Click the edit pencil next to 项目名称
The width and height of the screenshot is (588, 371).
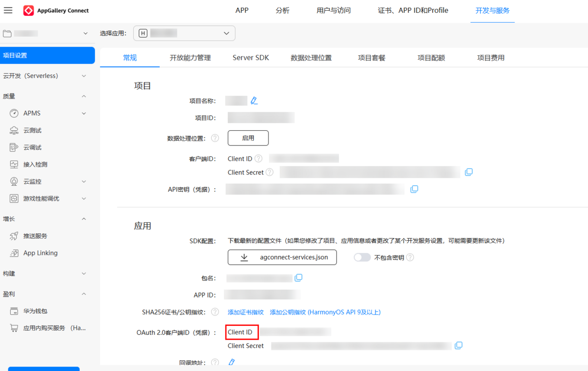click(254, 101)
